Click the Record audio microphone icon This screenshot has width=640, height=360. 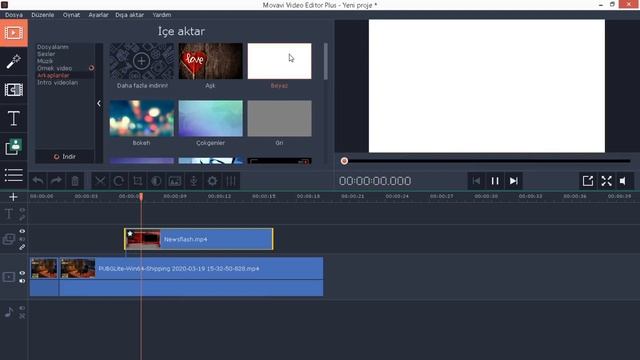click(194, 181)
